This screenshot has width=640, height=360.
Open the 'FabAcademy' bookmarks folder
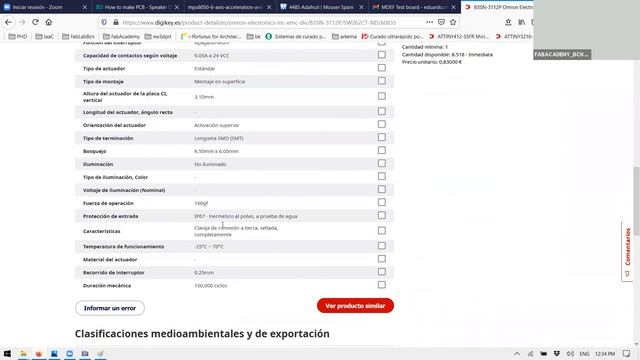(121, 36)
